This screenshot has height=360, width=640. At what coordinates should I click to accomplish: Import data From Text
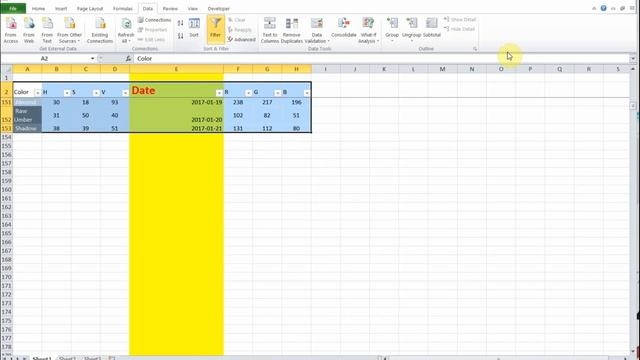coord(47,30)
